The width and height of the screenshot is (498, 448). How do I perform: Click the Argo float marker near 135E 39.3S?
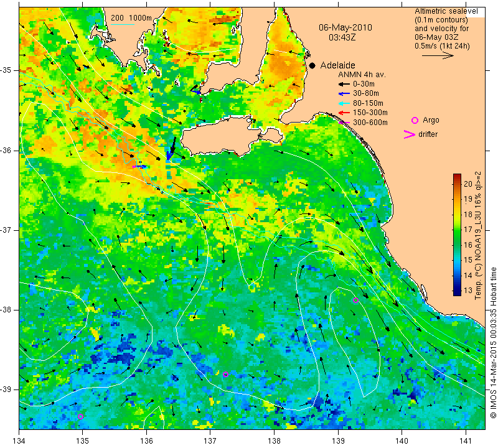click(x=81, y=416)
